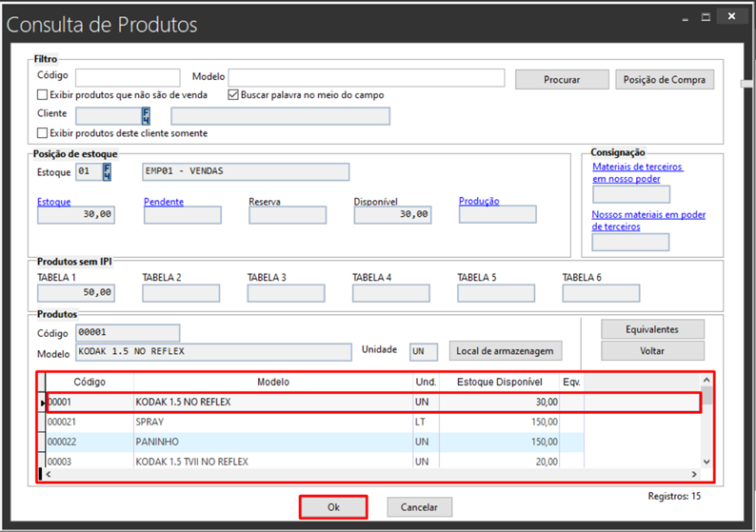Sort grid by the Modelo column header
Image resolution: width=756 pixels, height=532 pixels.
273,382
